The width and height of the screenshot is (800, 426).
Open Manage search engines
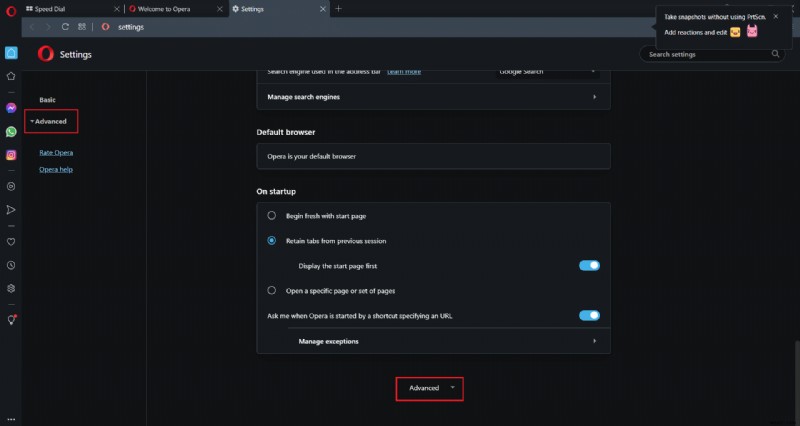pyautogui.click(x=433, y=97)
